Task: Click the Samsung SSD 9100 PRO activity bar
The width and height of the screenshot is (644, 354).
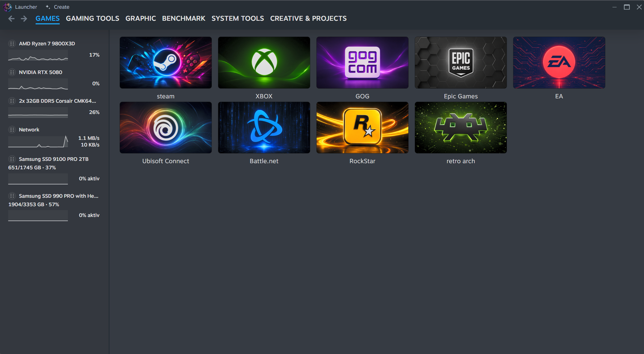Action: pos(38,179)
